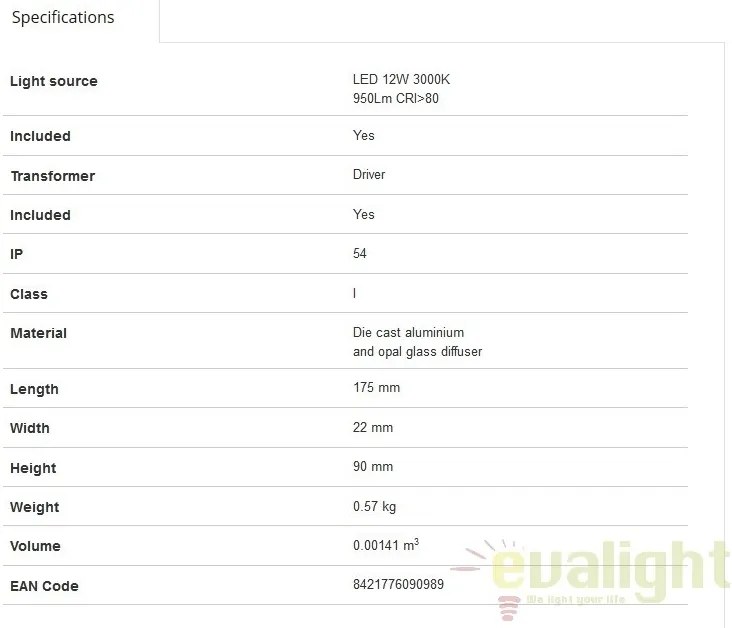The height and width of the screenshot is (628, 732).
Task: Click the Width value 22 mm
Action: pyautogui.click(x=373, y=427)
